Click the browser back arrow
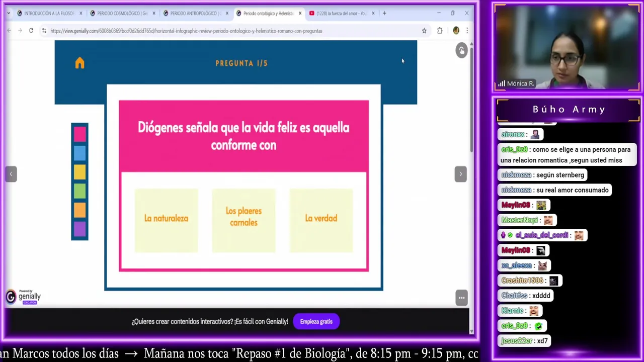Image resolution: width=644 pixels, height=362 pixels. click(x=9, y=31)
